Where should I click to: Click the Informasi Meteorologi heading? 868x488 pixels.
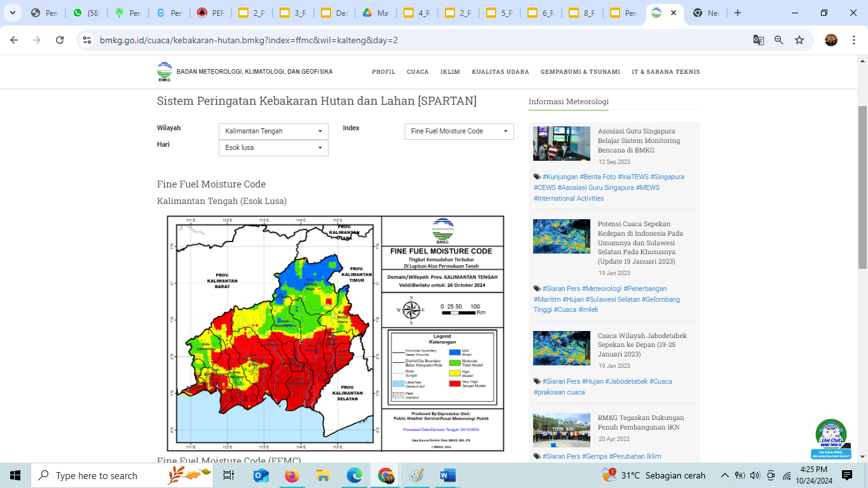pos(569,102)
